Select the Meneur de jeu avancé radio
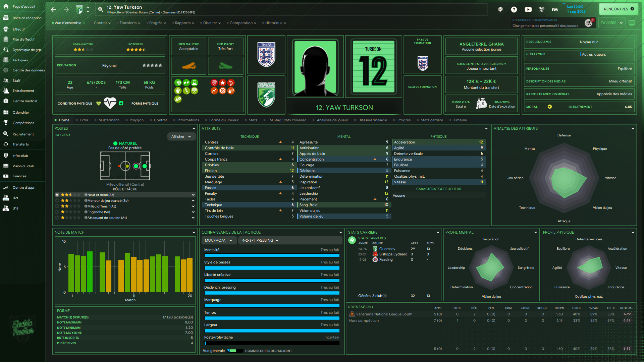Screen dimensions: 644x362 [x=57, y=201]
